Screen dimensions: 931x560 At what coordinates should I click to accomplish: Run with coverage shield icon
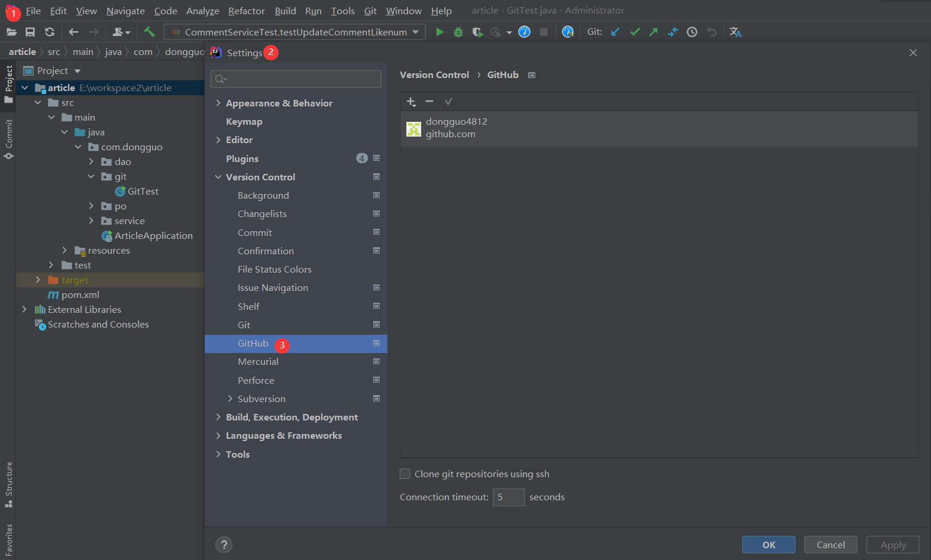(x=477, y=32)
